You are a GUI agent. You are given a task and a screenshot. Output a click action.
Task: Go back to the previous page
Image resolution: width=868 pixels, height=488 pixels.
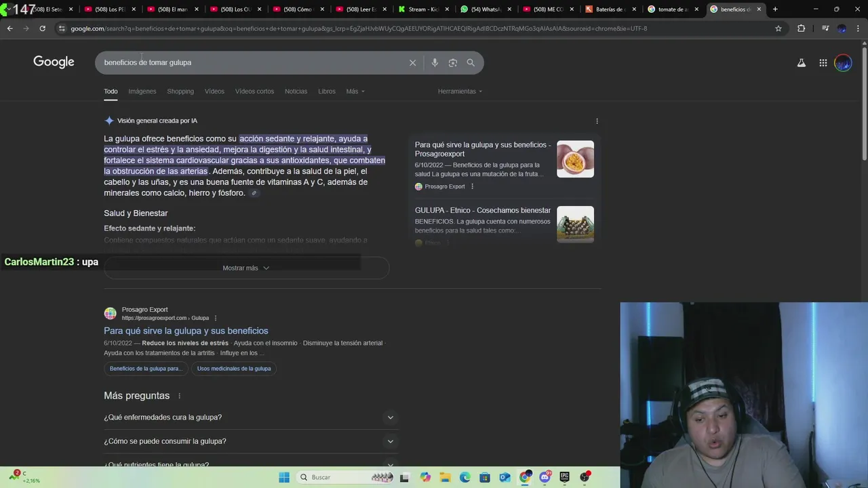(9, 28)
